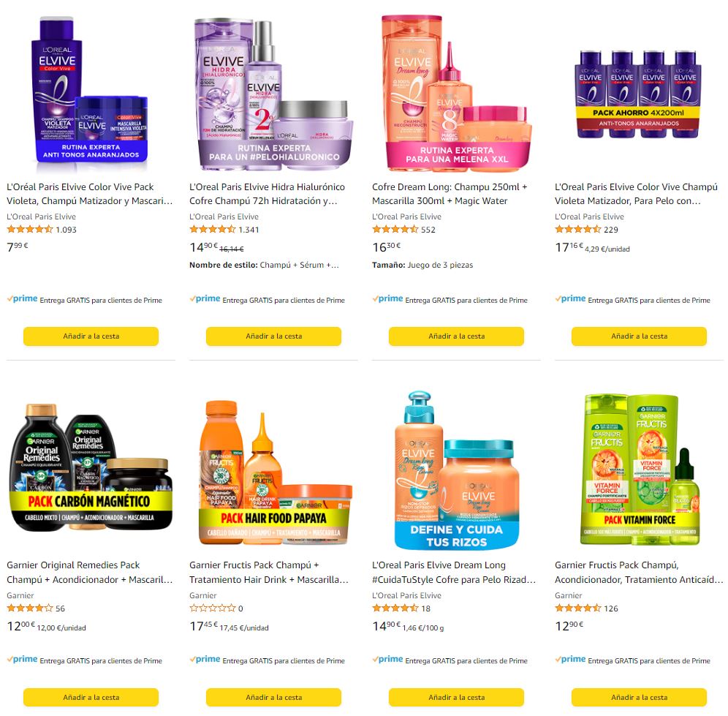The width and height of the screenshot is (728, 716).
Task: Add Garnier Pack Vitamin Force to basket
Action: (639, 698)
